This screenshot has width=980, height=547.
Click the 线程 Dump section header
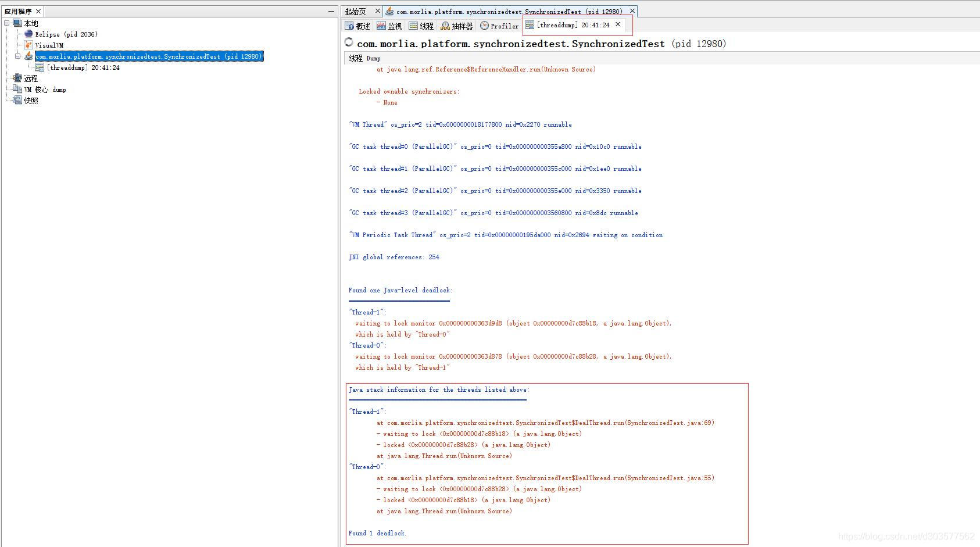[x=365, y=58]
